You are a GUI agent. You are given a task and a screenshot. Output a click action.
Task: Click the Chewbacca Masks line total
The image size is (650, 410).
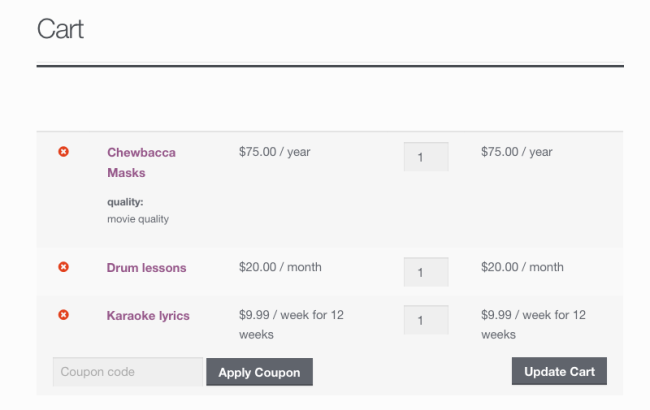pyautogui.click(x=516, y=152)
